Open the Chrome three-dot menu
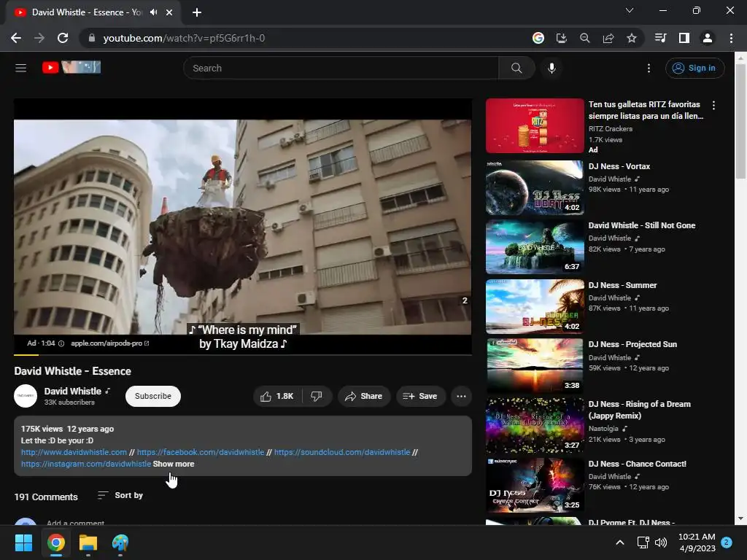Viewport: 747px width, 560px height. (x=731, y=38)
